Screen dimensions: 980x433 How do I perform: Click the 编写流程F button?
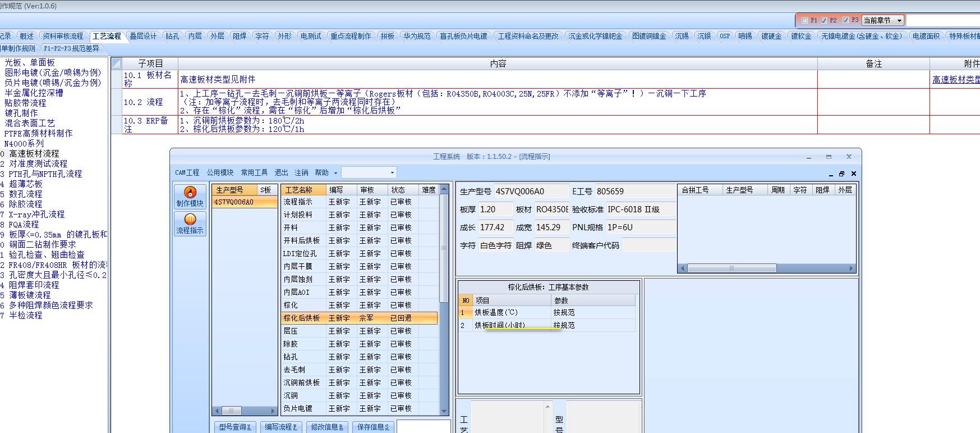[x=280, y=427]
